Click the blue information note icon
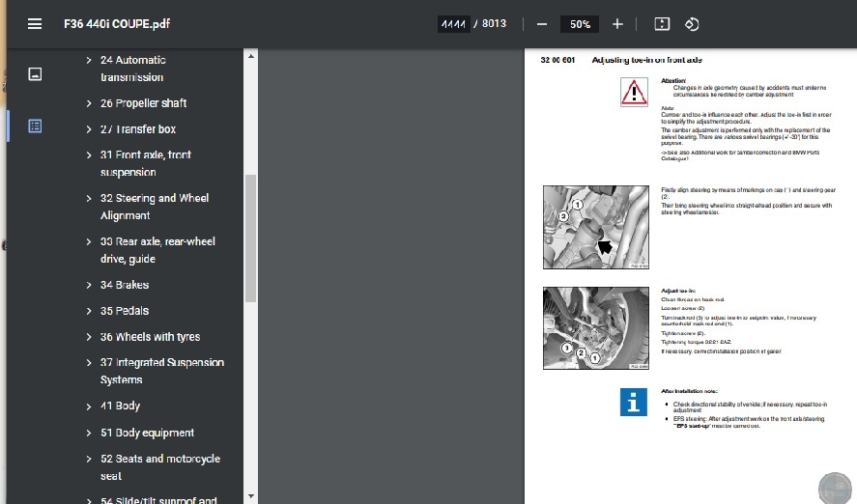Viewport: 857px width, 504px height. (x=634, y=402)
